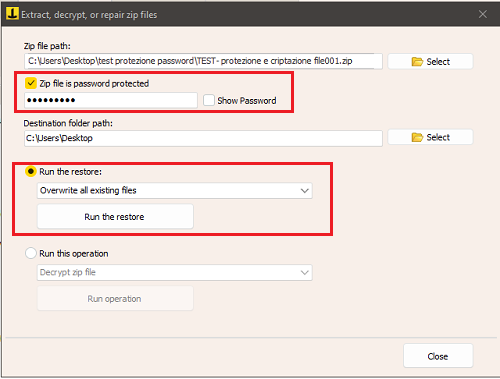Close the dialog with the X button
Viewport: 500px width, 379px height.
pyautogui.click(x=482, y=14)
